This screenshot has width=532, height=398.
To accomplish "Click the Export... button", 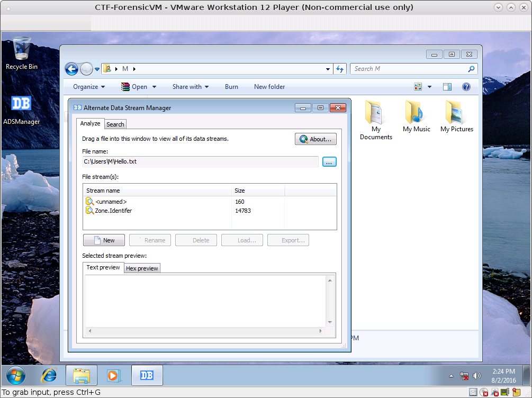I will coord(288,240).
